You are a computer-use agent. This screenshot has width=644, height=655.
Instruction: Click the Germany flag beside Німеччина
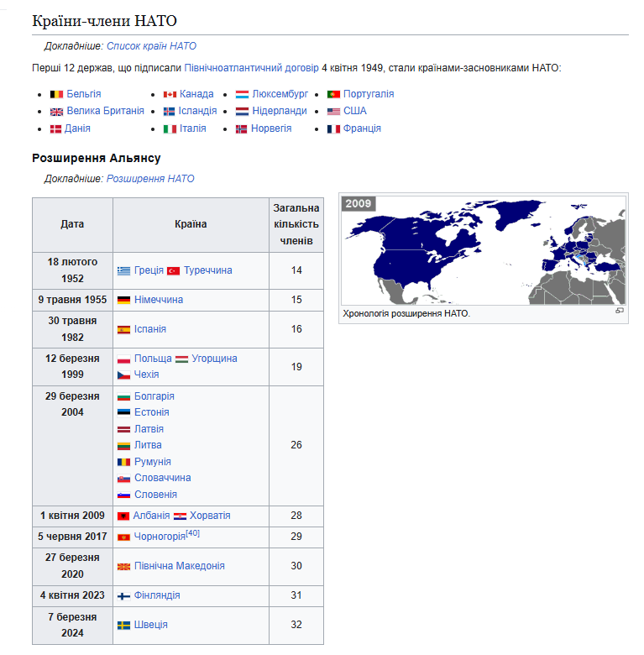pos(123,301)
